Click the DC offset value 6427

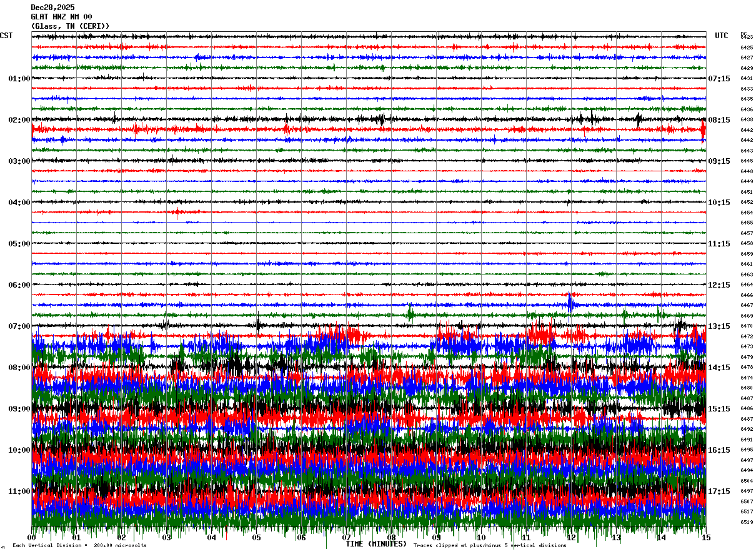(x=747, y=58)
